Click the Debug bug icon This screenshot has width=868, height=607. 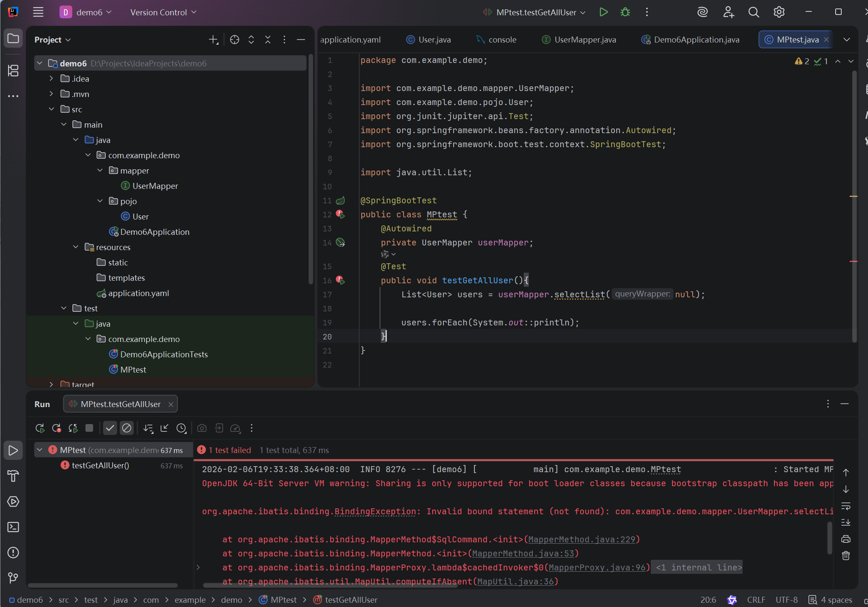point(625,12)
